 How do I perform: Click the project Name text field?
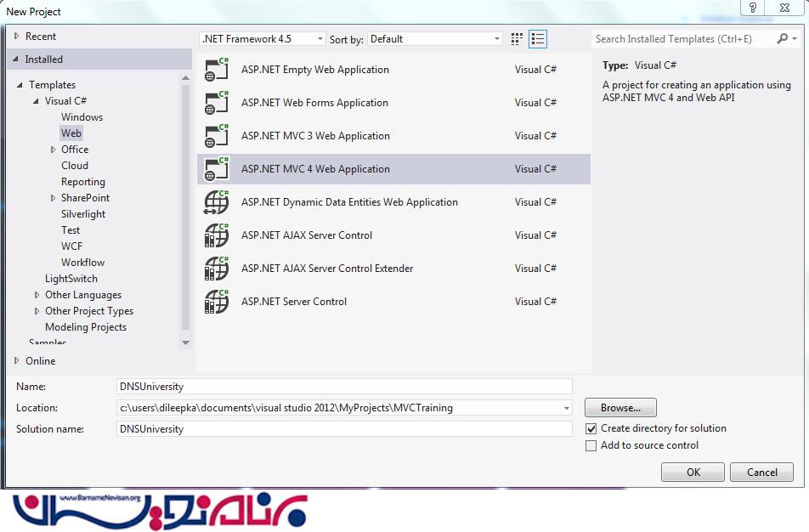coord(344,387)
